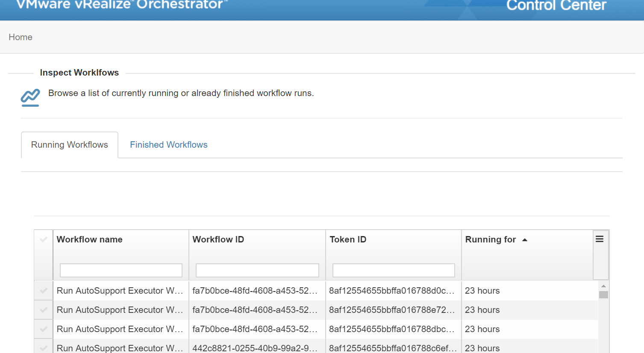This screenshot has width=644, height=353.
Task: Open the Home breadcrumb
Action: click(x=20, y=37)
